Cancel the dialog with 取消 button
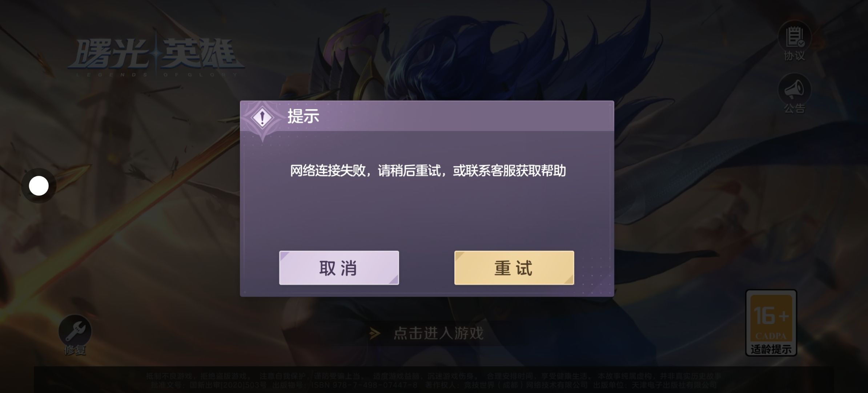 coord(339,267)
